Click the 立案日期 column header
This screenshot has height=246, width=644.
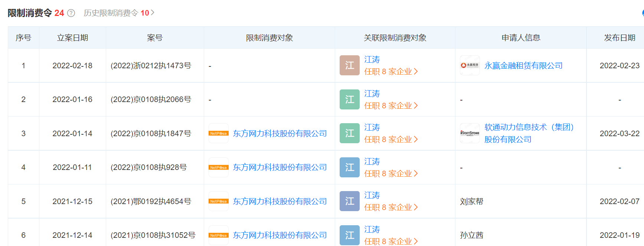(72, 38)
